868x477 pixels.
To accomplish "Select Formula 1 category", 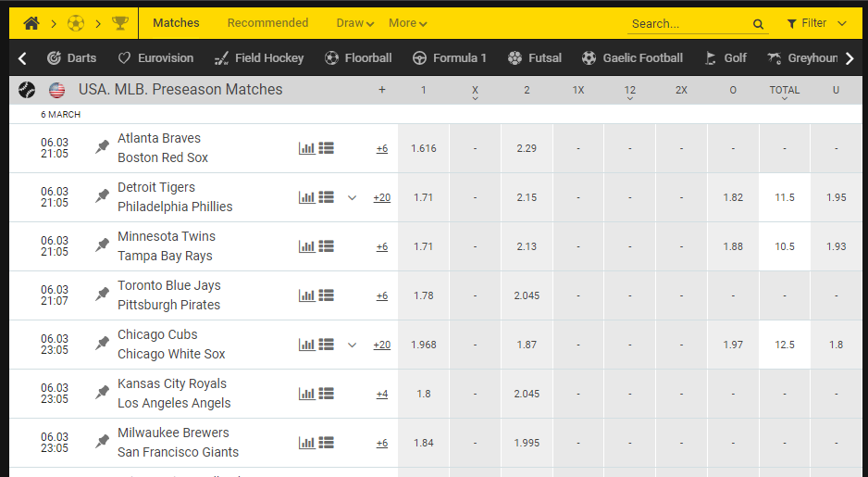I will coord(450,57).
